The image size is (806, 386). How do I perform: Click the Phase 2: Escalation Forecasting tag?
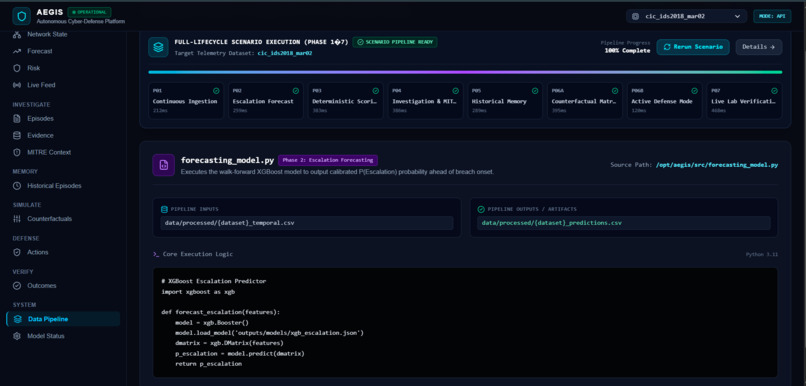[x=328, y=160]
